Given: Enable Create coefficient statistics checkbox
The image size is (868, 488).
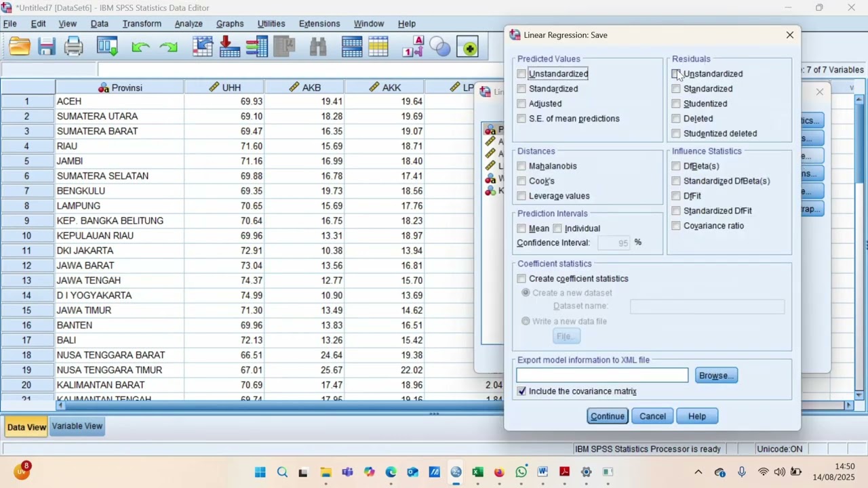Looking at the screenshot, I should [521, 279].
